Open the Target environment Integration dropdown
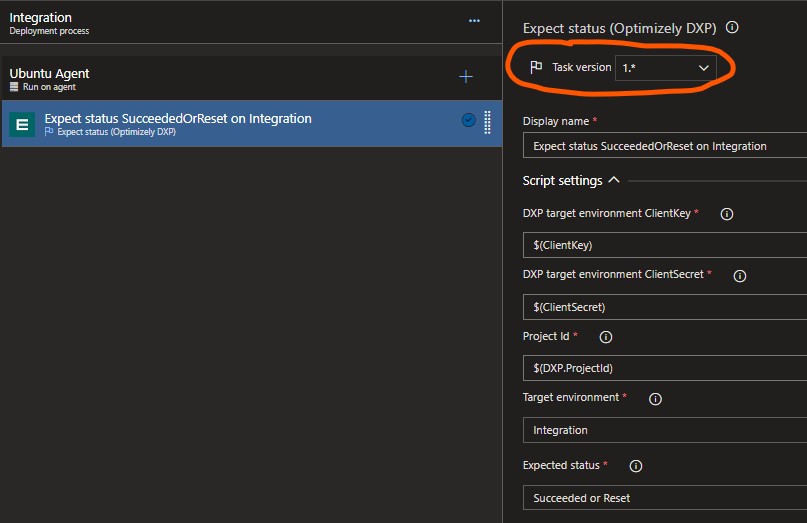The width and height of the screenshot is (807, 523). coord(665,430)
